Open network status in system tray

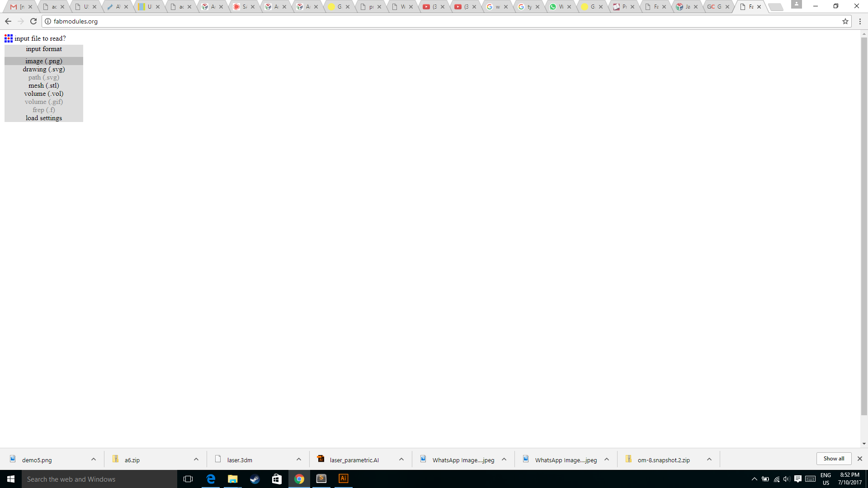(x=776, y=479)
